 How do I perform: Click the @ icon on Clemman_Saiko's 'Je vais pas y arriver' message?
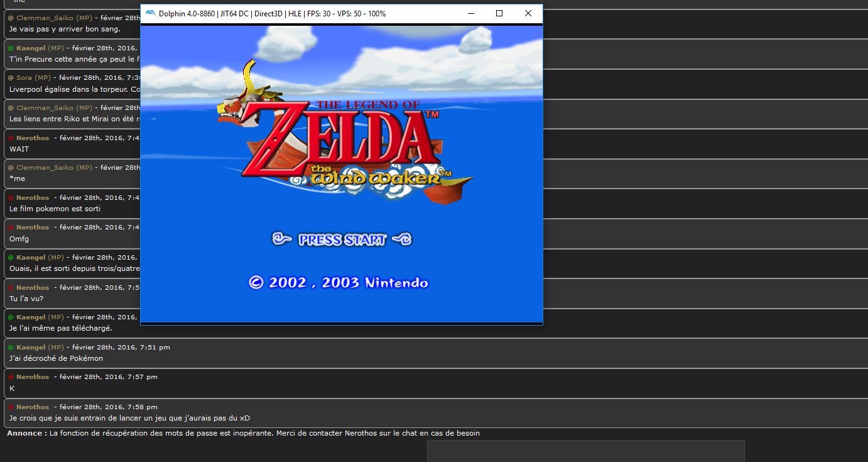coord(11,18)
